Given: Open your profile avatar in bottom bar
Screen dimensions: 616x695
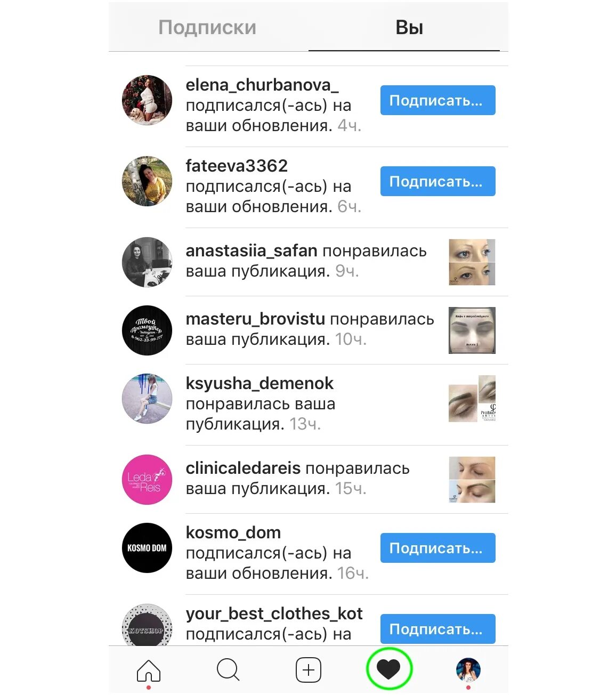Looking at the screenshot, I should 468,670.
